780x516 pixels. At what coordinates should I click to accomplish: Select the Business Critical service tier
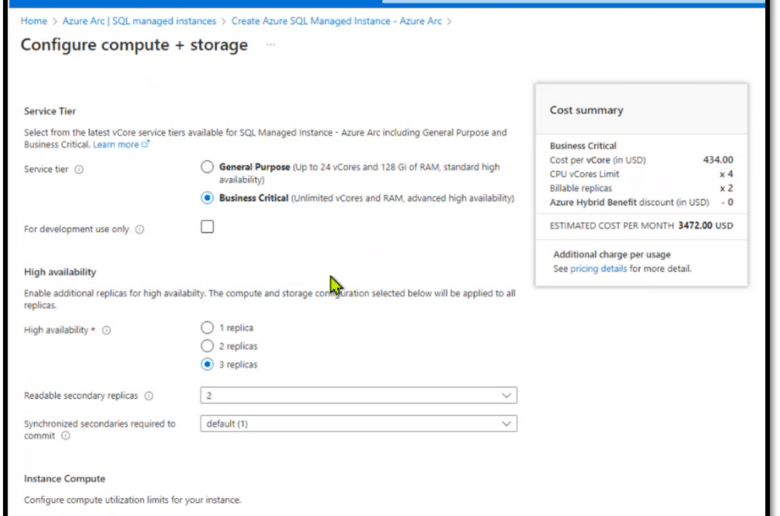(207, 198)
